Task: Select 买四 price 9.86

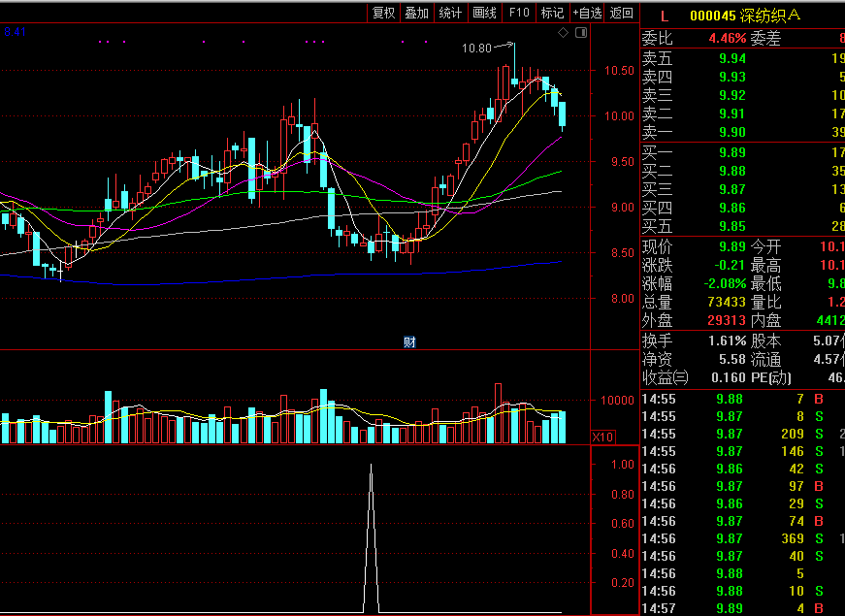Action: pos(732,208)
